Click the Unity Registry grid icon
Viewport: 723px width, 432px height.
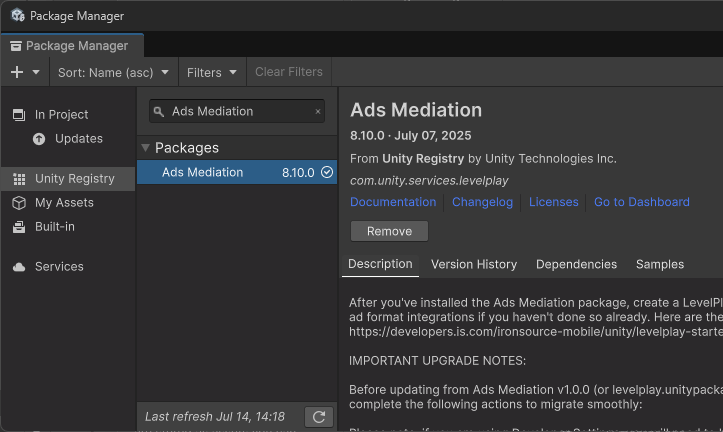pyautogui.click(x=19, y=179)
